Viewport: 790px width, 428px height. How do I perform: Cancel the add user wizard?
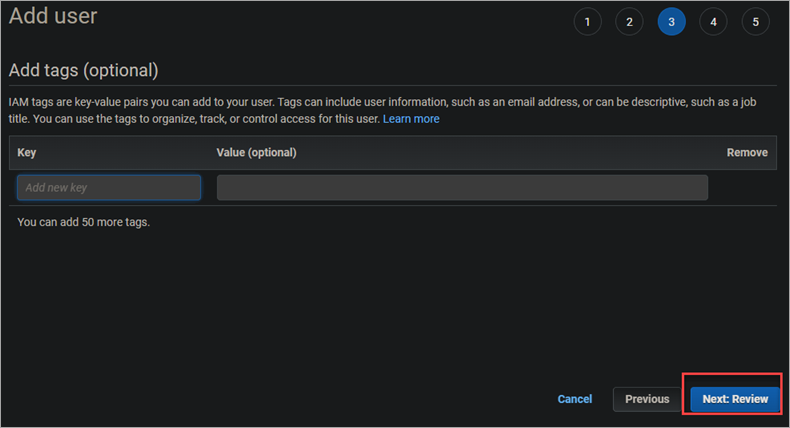tap(575, 399)
